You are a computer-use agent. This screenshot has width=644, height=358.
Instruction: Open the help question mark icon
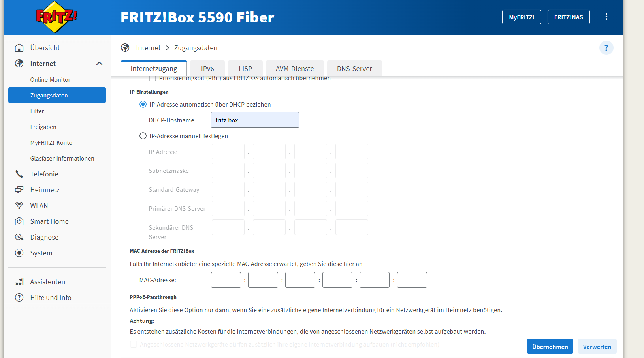coord(606,48)
